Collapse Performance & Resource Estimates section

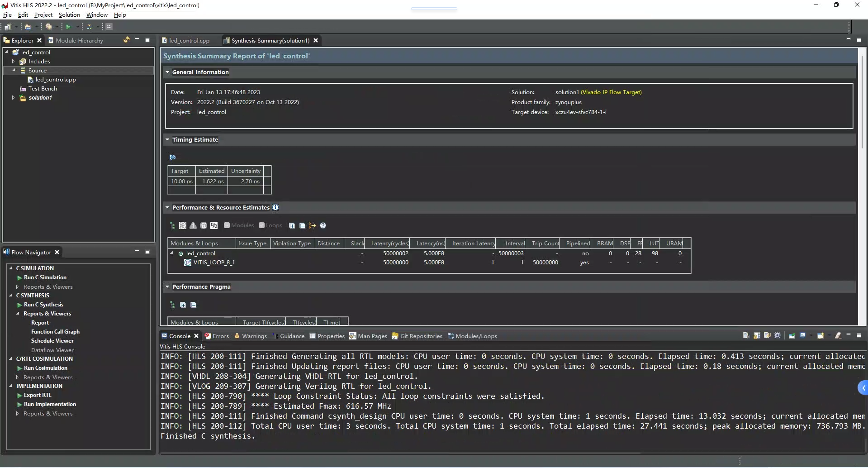(x=167, y=207)
